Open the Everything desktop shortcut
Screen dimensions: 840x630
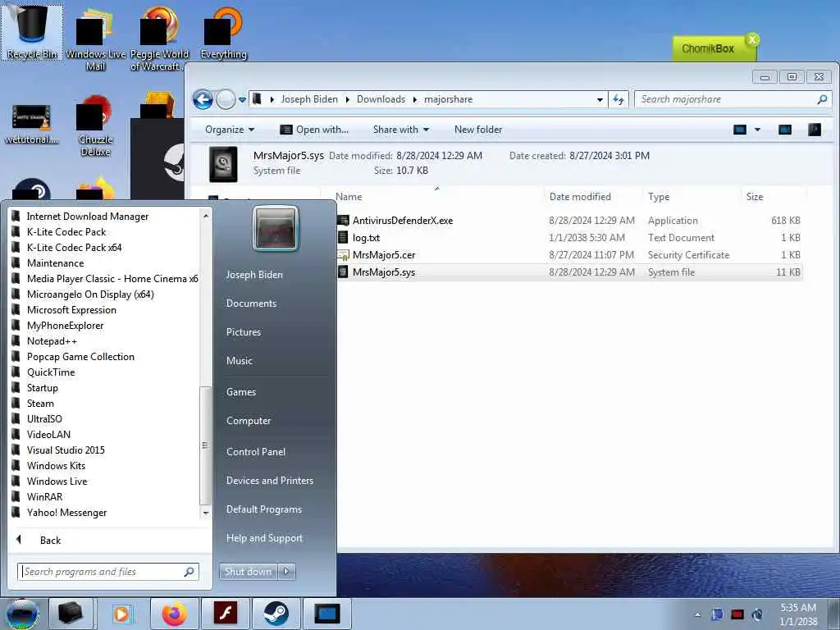tap(223, 33)
